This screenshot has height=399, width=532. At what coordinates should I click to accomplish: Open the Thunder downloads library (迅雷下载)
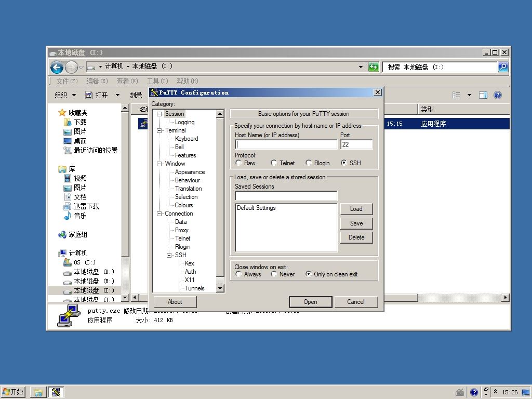click(x=82, y=206)
